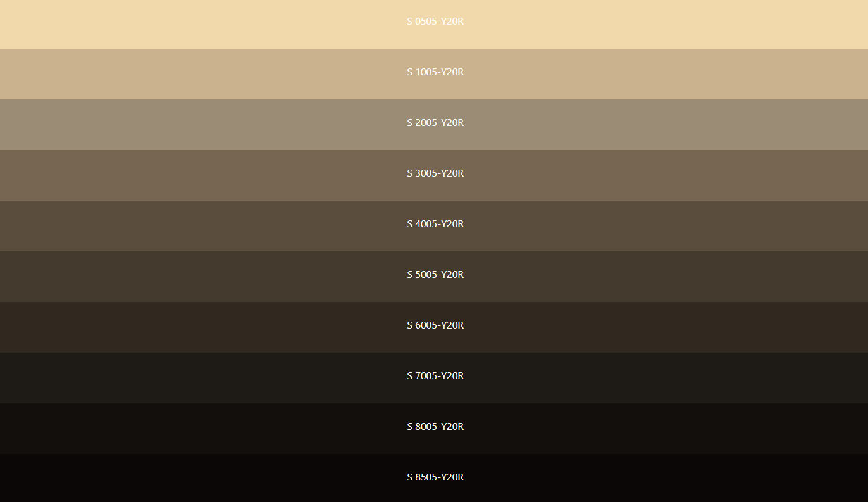Click the S 0505-Y20R cream color band
Image resolution: width=868 pixels, height=502 pixels.
(190, 24)
